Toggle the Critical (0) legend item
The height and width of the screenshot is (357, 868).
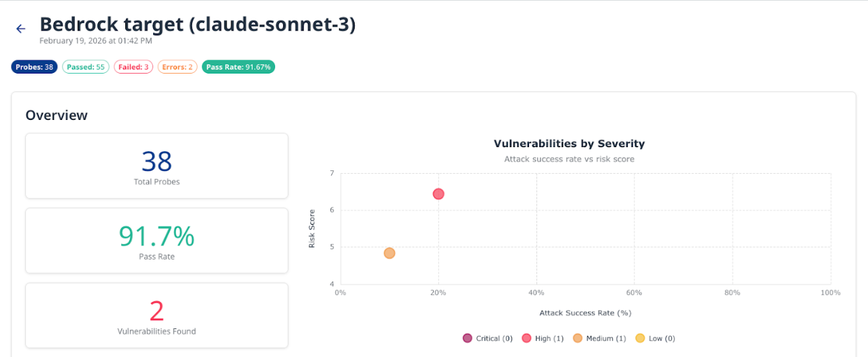tap(487, 339)
